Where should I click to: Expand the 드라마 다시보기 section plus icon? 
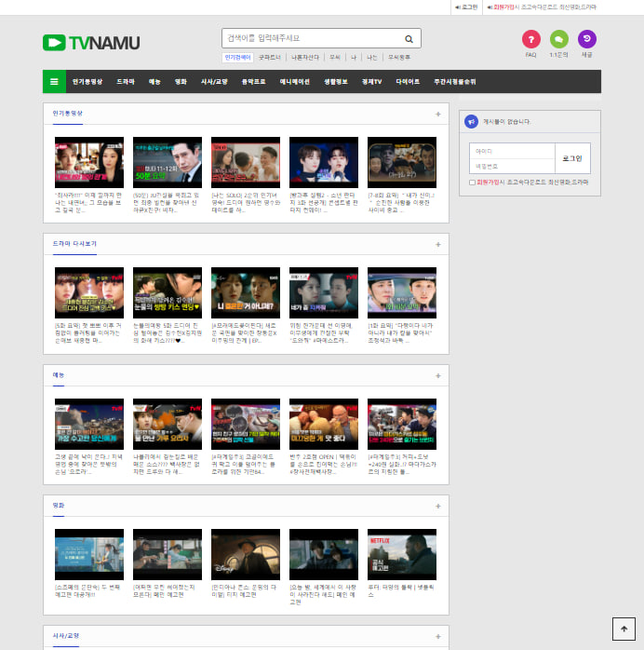[x=438, y=245]
